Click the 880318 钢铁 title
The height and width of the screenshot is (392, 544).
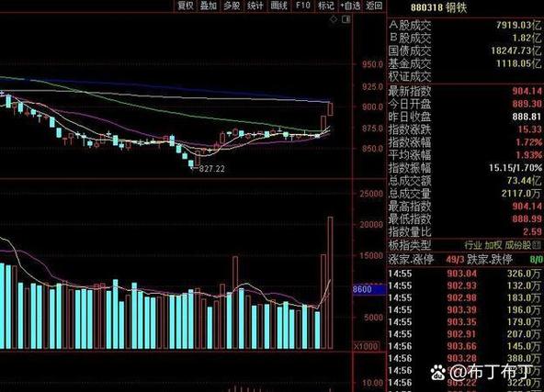click(439, 7)
